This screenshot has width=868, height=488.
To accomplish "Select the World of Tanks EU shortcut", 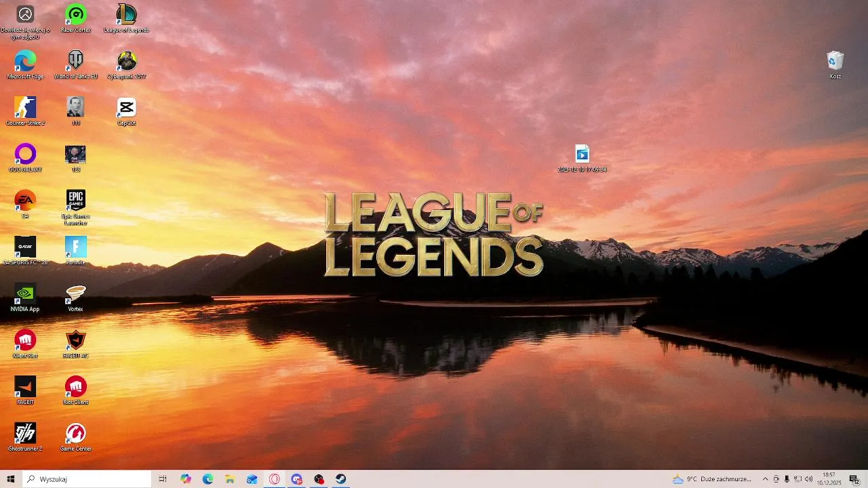I will pyautogui.click(x=76, y=65).
